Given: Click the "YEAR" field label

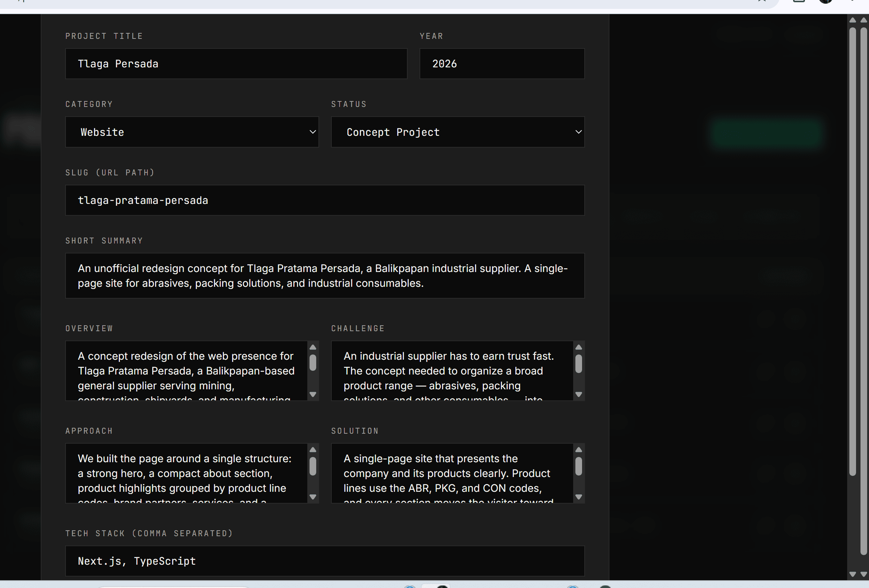Looking at the screenshot, I should (x=431, y=36).
